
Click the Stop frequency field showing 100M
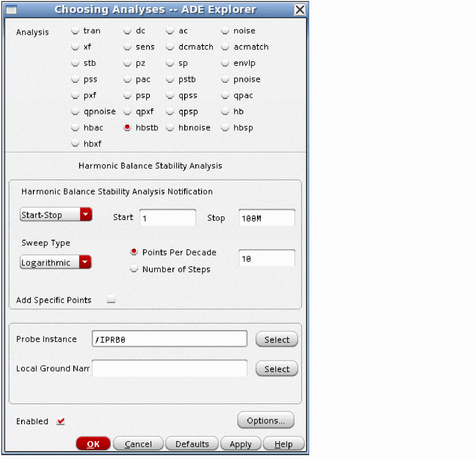point(266,217)
